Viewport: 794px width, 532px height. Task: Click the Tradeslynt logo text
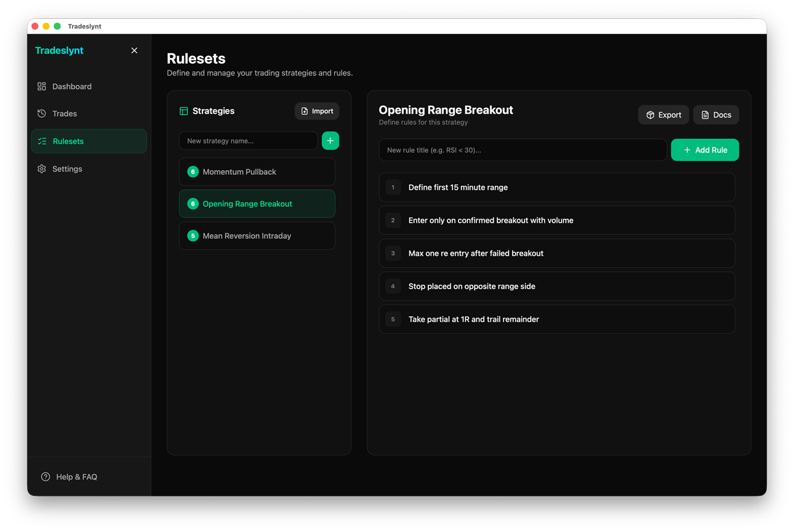click(59, 50)
